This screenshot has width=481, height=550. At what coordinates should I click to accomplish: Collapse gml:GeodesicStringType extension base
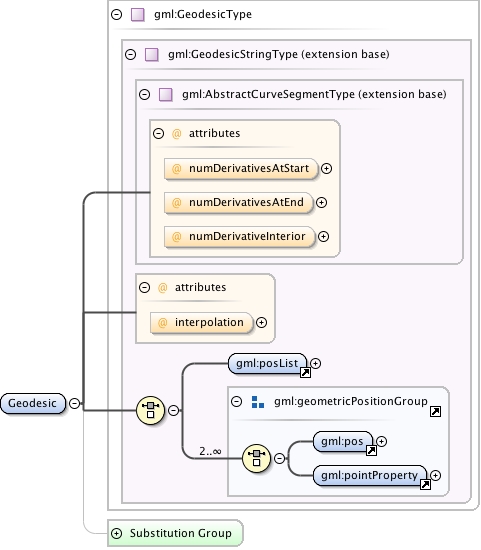[131, 55]
